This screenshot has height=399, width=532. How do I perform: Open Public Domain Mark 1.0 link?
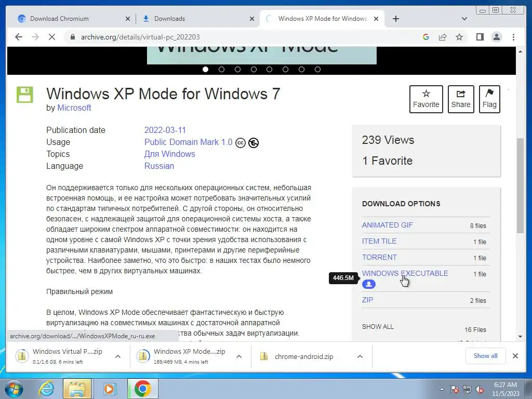(188, 142)
